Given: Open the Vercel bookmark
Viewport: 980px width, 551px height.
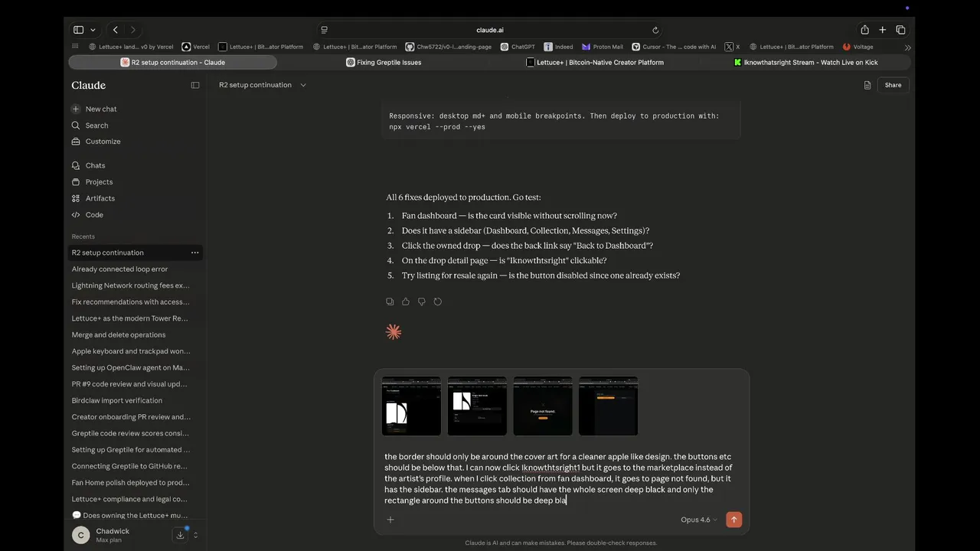Looking at the screenshot, I should (195, 47).
